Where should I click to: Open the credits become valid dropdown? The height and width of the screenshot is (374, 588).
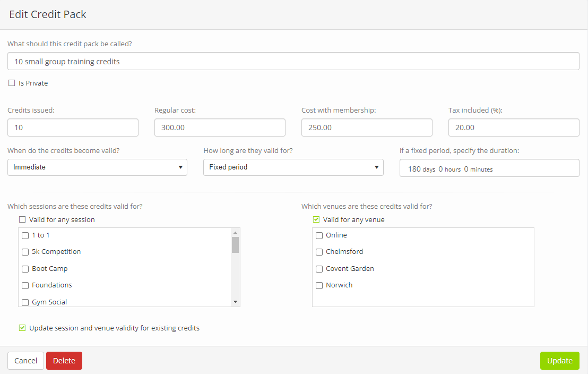(x=97, y=167)
